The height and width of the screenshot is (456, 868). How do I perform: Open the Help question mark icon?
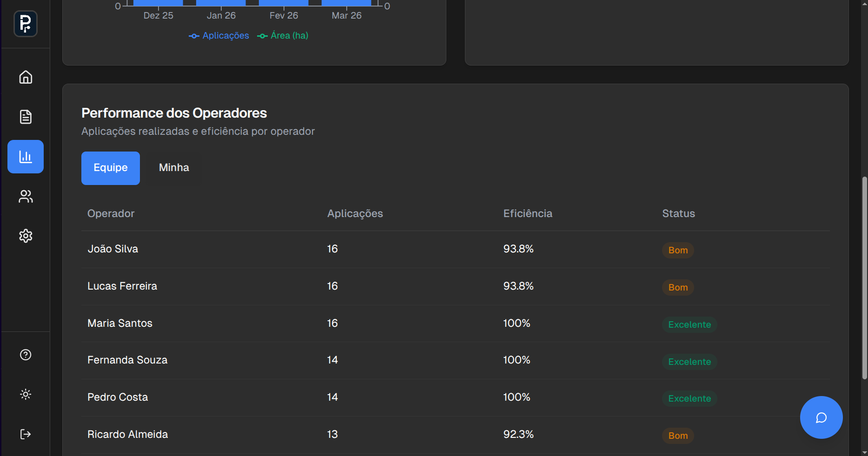pyautogui.click(x=25, y=355)
